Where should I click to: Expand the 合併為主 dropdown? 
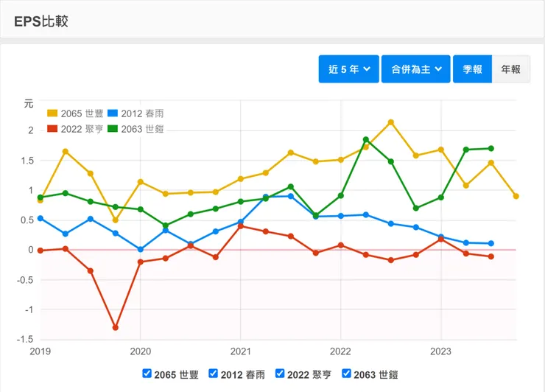click(415, 69)
